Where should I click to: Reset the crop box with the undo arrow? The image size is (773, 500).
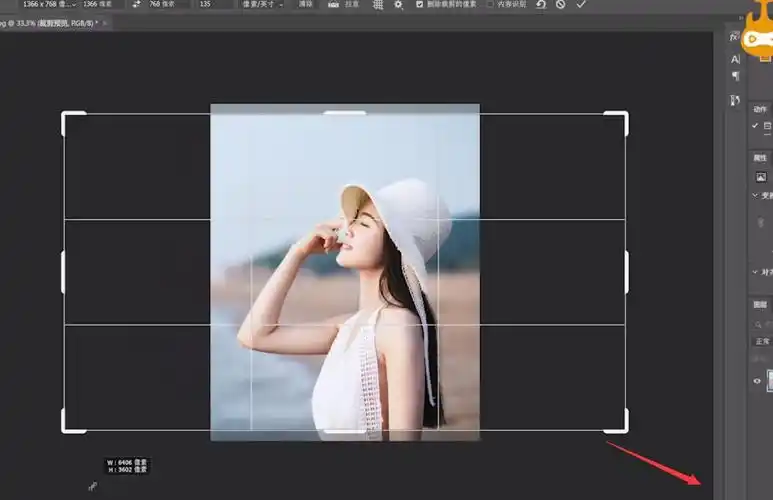click(x=540, y=5)
